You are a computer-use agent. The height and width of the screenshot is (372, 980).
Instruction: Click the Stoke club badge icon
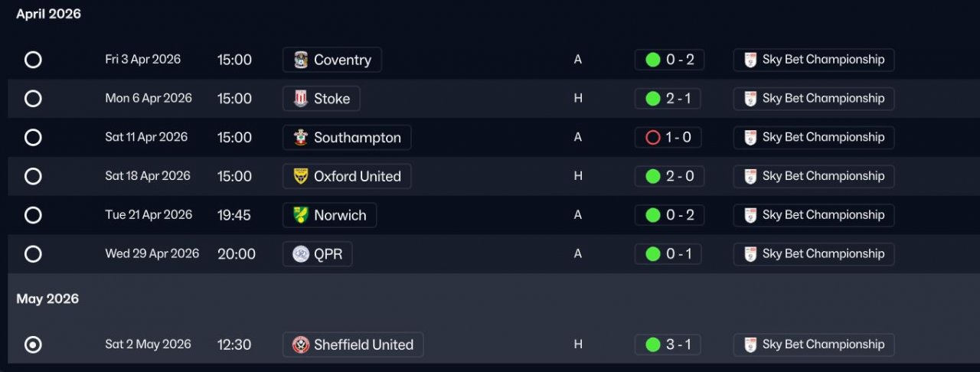(x=301, y=99)
